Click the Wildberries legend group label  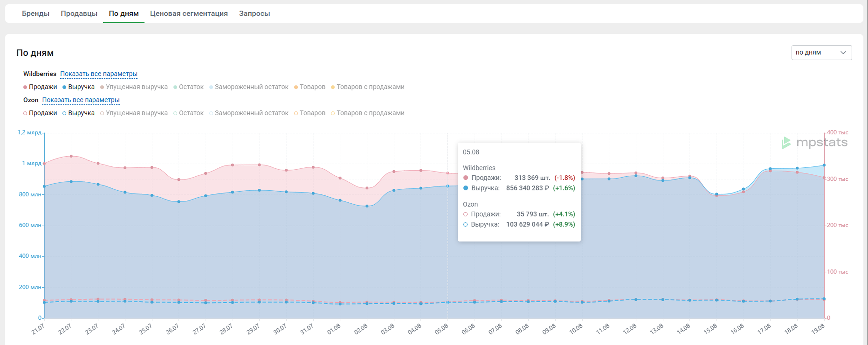click(x=40, y=74)
